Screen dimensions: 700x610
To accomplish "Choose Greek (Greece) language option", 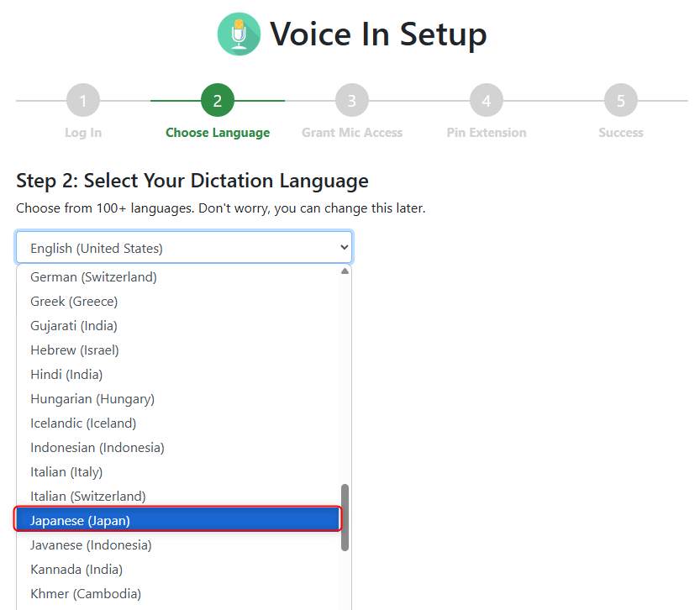I will [x=178, y=302].
